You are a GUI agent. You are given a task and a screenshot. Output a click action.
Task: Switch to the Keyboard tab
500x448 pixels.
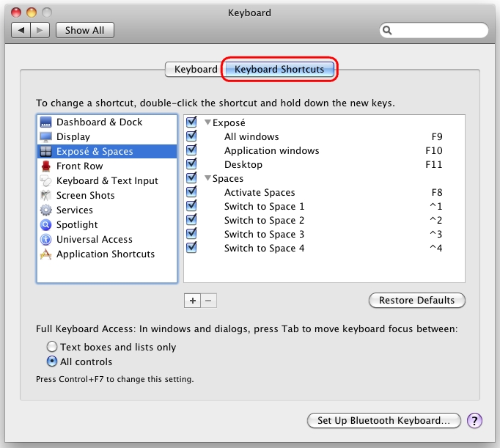[195, 69]
